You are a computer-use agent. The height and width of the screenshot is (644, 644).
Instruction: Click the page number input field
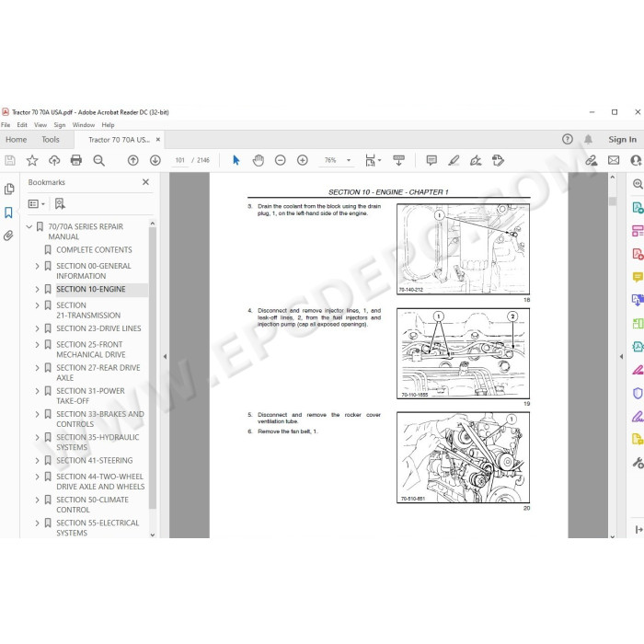(180, 160)
